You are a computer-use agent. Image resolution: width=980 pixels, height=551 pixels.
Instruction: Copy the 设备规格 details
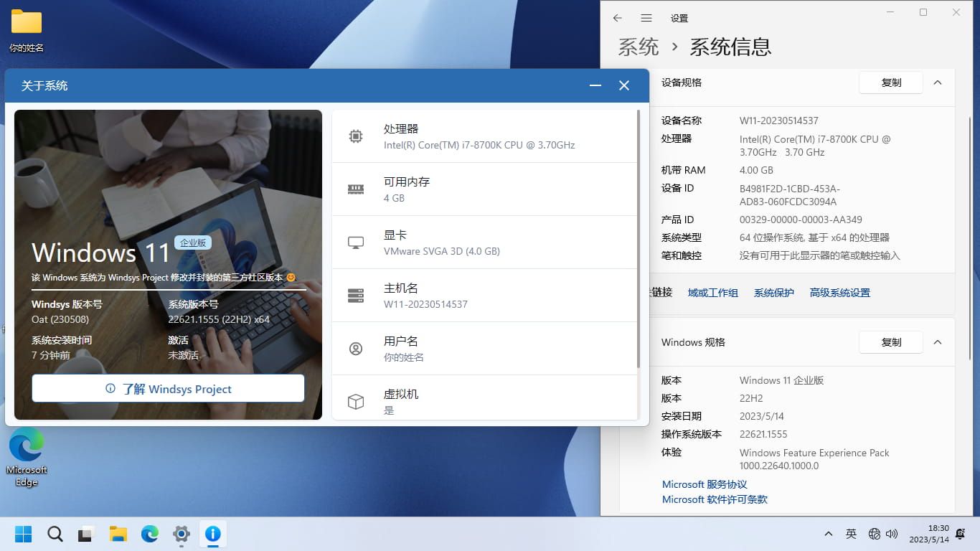(891, 83)
